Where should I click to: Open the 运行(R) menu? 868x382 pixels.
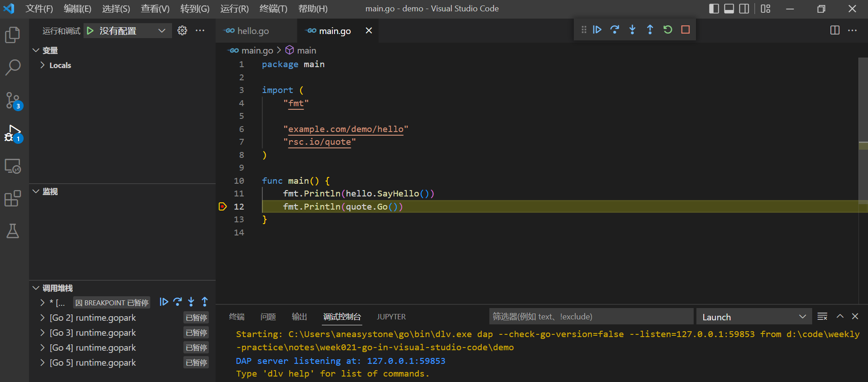point(234,9)
